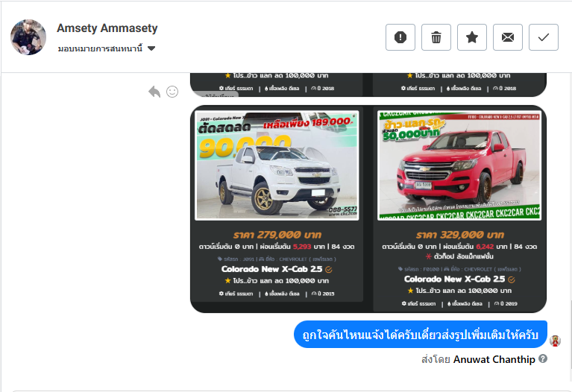Star this conversation as follow up

[471, 37]
